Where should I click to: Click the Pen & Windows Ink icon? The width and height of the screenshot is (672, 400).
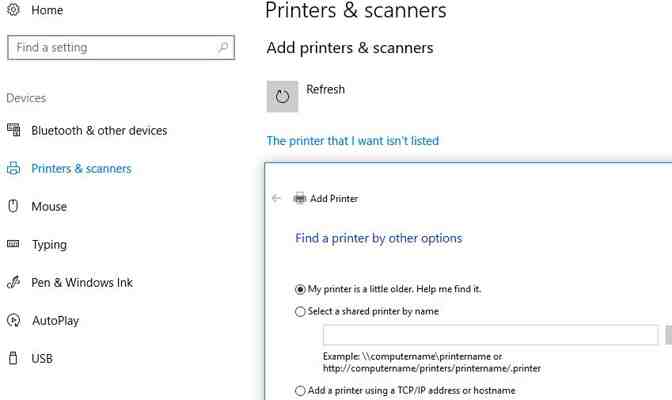[14, 282]
